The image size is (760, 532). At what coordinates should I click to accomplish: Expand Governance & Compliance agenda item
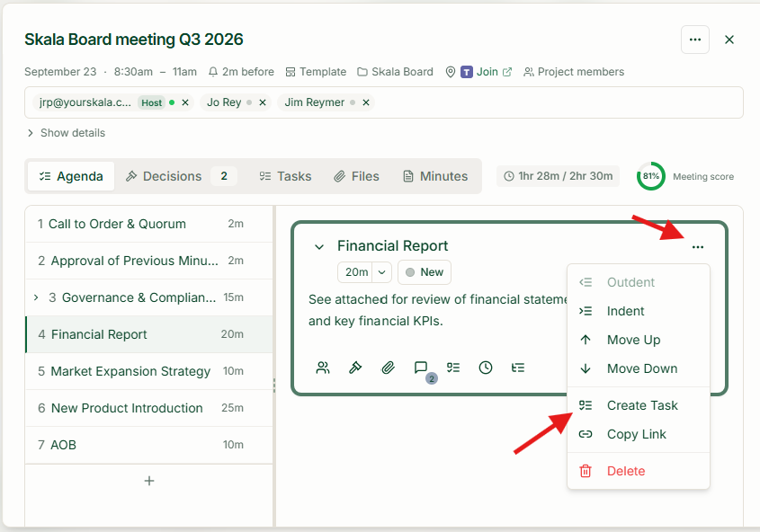(36, 297)
